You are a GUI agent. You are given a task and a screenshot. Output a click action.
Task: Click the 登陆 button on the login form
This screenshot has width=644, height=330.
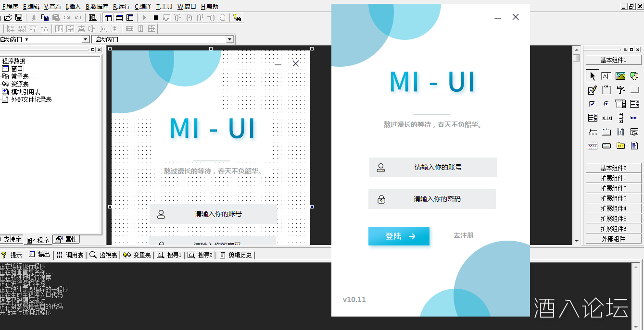click(399, 236)
